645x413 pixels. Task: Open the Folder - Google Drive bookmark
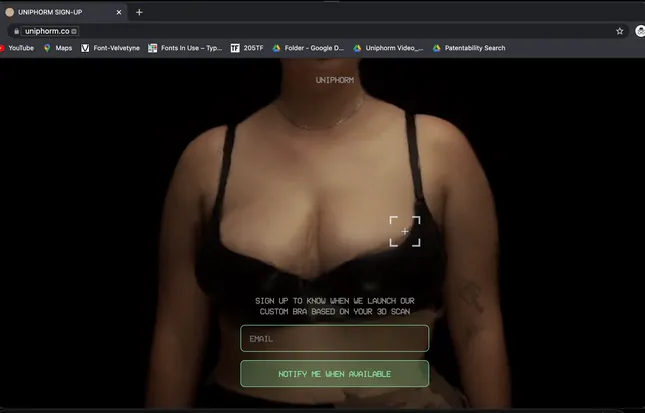[308, 48]
